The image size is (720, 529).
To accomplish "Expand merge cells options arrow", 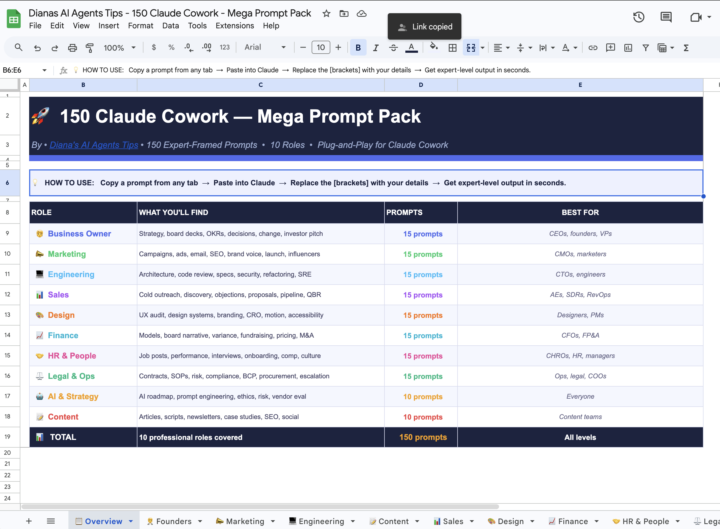I will 482,48.
